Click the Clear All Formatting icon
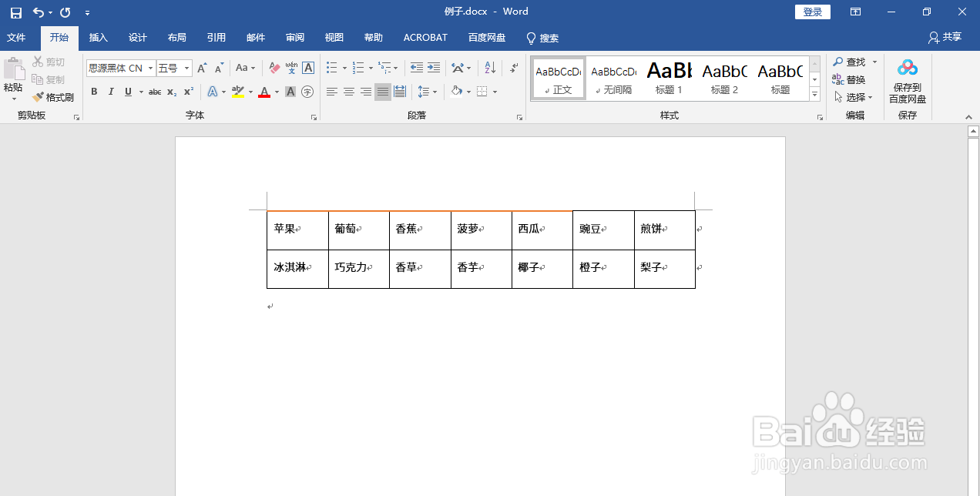This screenshot has height=496, width=980. point(274,68)
